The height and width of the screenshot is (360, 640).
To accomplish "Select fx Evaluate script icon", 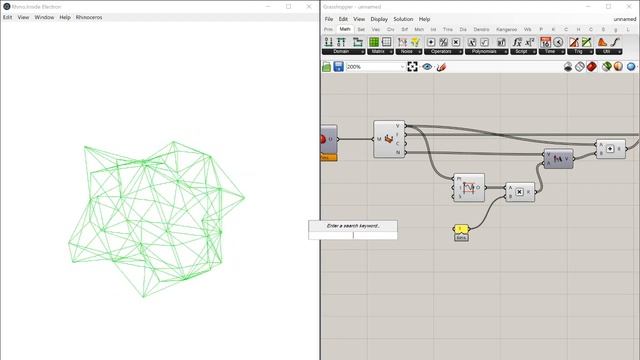I will pyautogui.click(x=517, y=42).
